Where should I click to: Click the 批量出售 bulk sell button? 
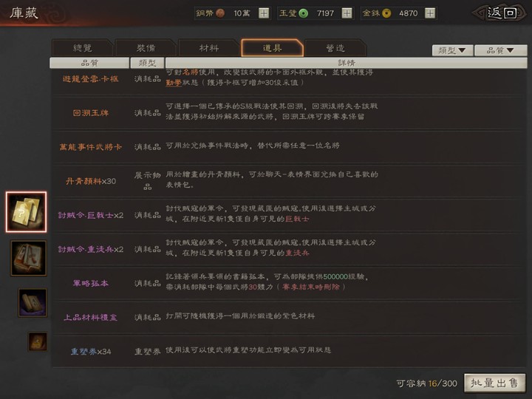coord(494,383)
